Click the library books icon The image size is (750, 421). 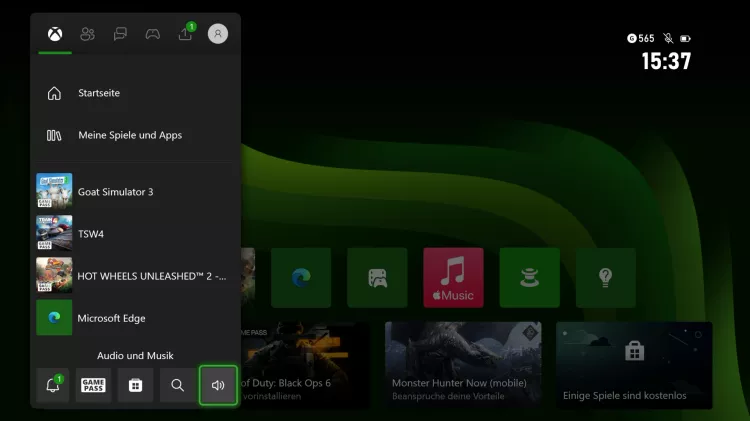tap(54, 135)
